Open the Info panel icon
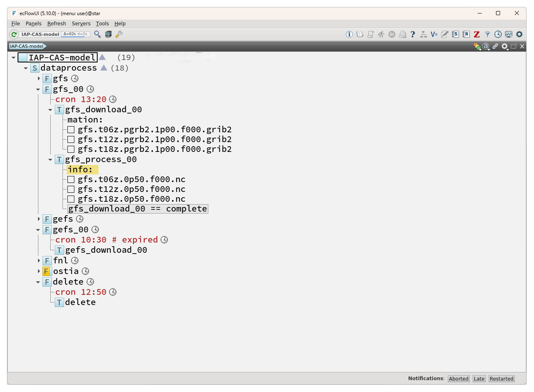The width and height of the screenshot is (534, 392). tap(349, 34)
